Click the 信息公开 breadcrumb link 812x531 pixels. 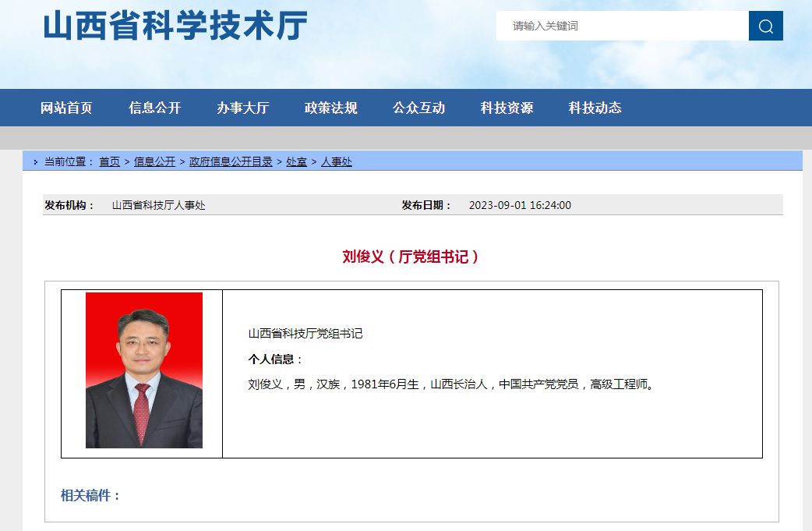click(x=153, y=163)
